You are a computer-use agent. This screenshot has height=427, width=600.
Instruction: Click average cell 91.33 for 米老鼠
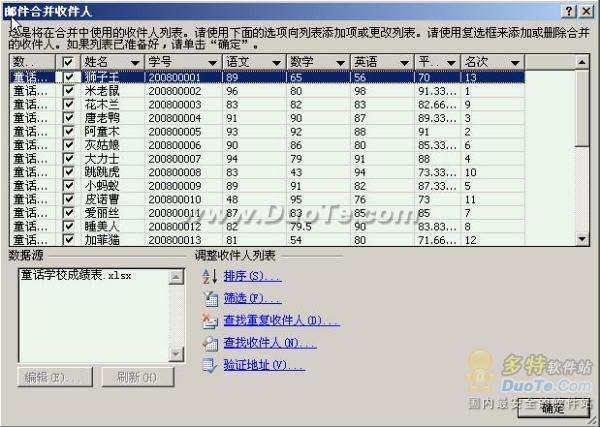(x=437, y=91)
